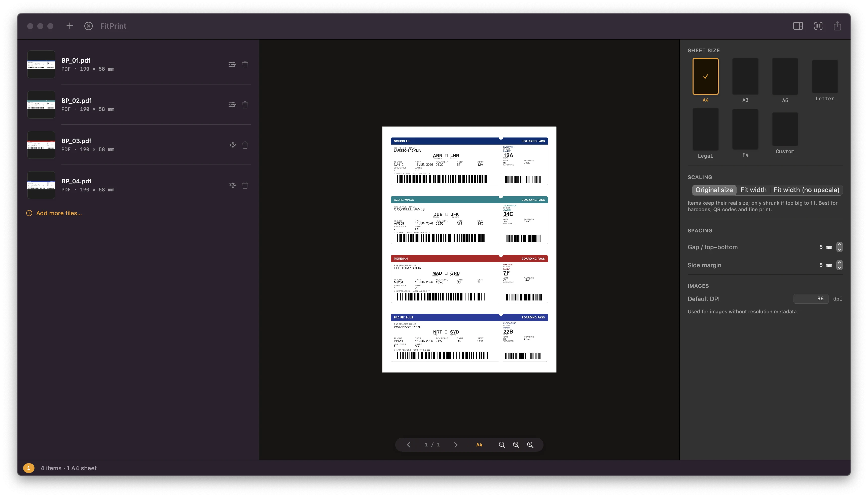Image resolution: width=868 pixels, height=497 pixels.
Task: Go to previous page arrow
Action: (409, 445)
